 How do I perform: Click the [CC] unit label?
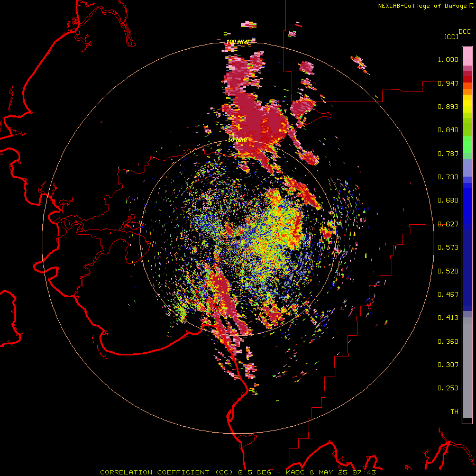[x=451, y=36]
